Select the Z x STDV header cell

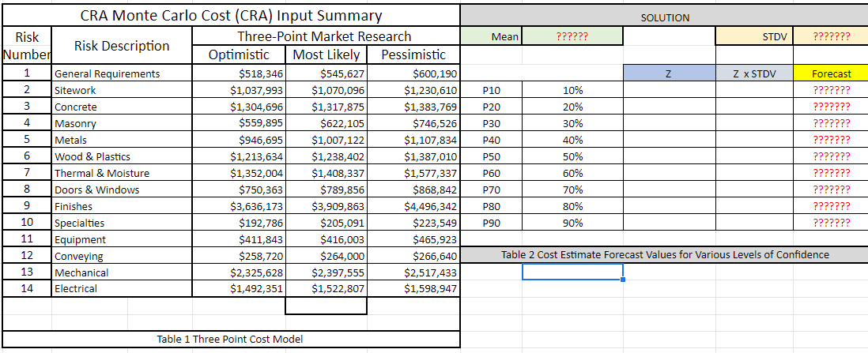(x=754, y=73)
